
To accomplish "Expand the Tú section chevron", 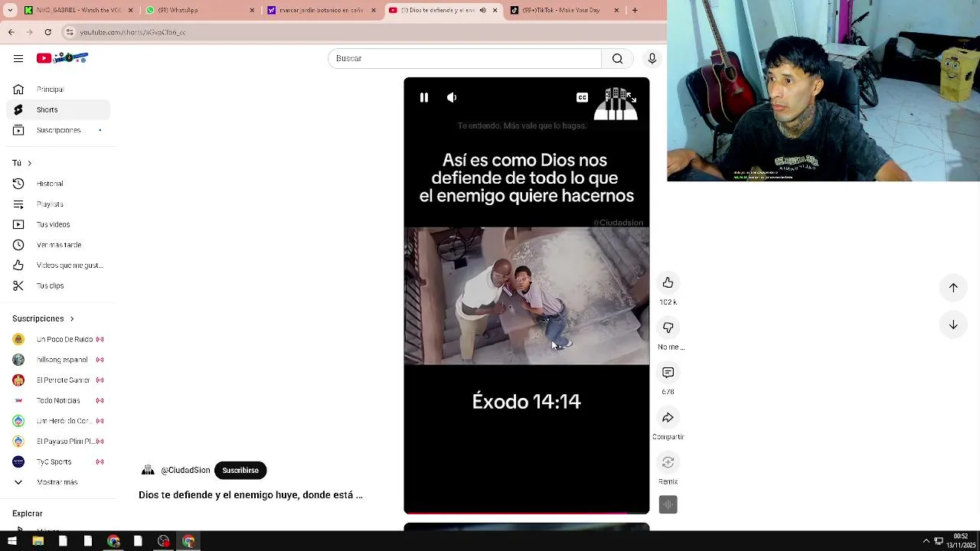I will tap(29, 163).
